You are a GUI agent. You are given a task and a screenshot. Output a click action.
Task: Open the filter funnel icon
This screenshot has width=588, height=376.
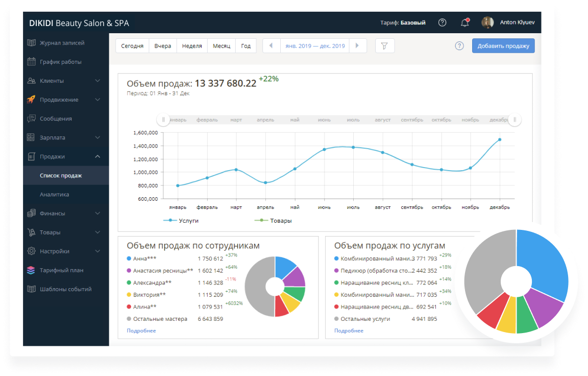coord(385,46)
